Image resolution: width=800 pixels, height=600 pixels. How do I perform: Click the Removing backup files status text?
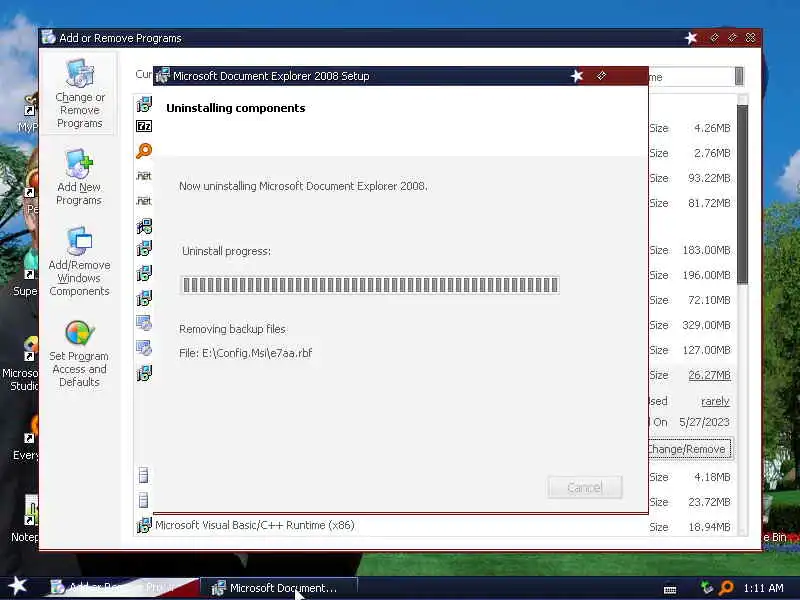click(232, 329)
